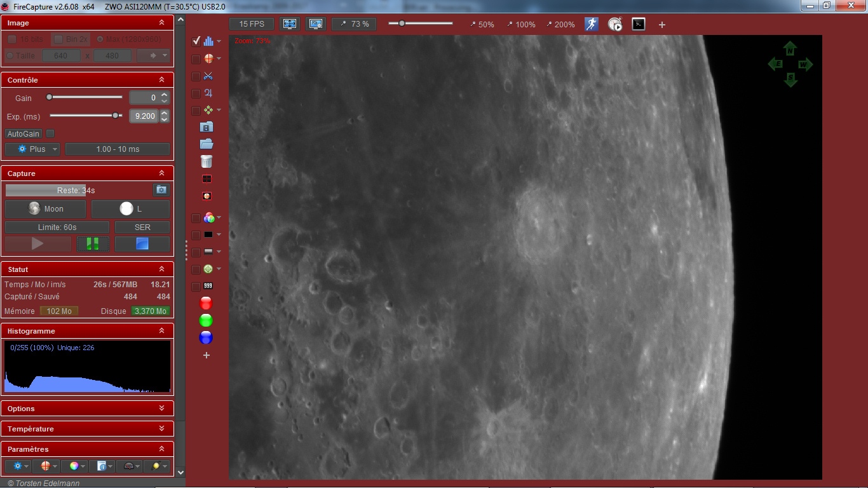Click the clock with play arrow icon
The image size is (868, 488).
[615, 24]
